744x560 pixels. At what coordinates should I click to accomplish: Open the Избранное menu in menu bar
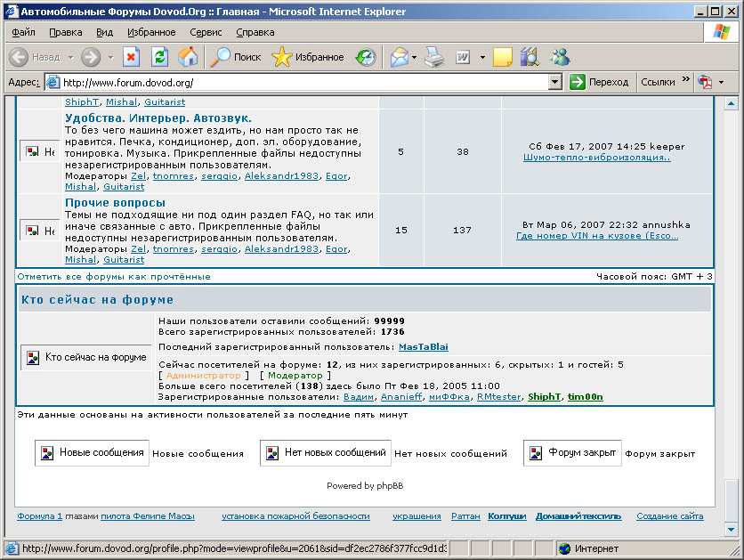coord(151,32)
